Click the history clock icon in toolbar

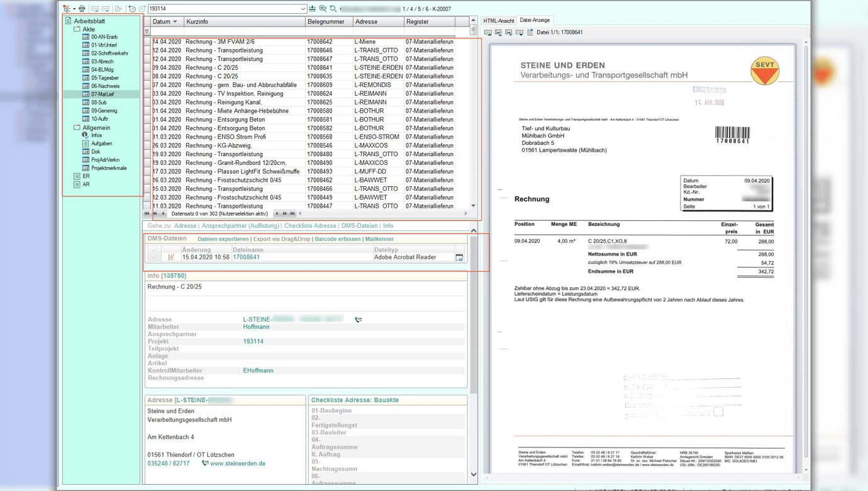pyautogui.click(x=131, y=9)
